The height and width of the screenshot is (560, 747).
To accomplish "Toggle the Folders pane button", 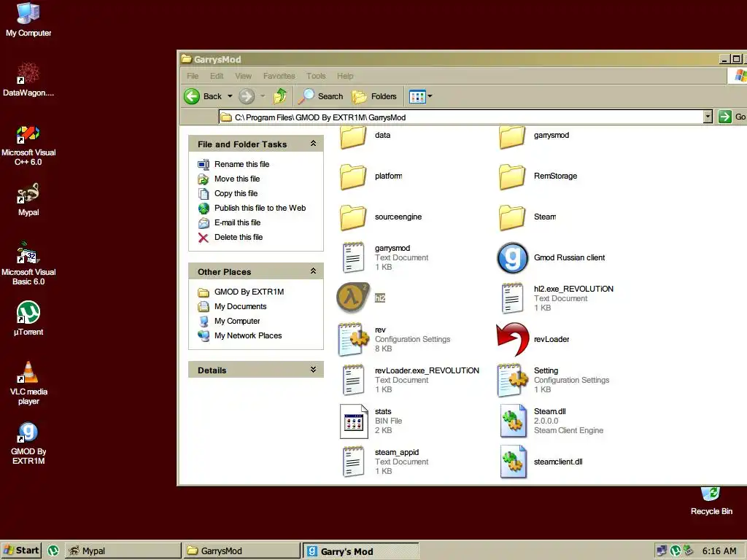I will (x=374, y=96).
